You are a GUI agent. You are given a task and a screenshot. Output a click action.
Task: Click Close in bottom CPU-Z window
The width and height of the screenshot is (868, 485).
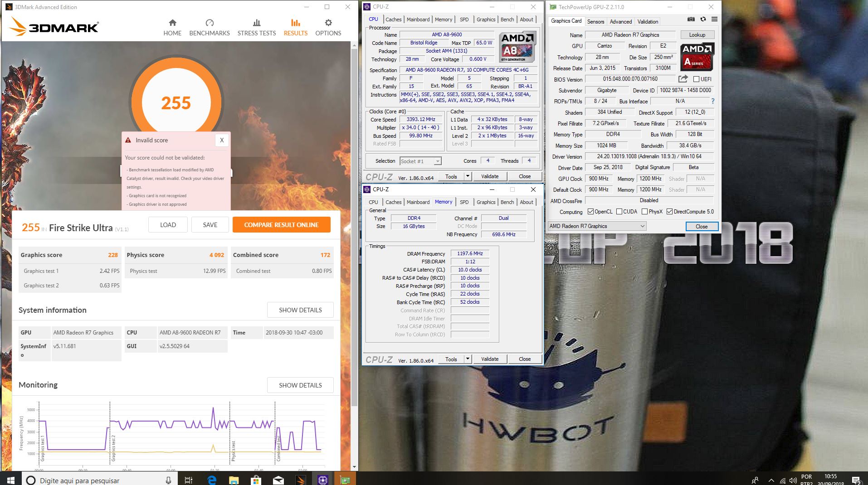(525, 359)
